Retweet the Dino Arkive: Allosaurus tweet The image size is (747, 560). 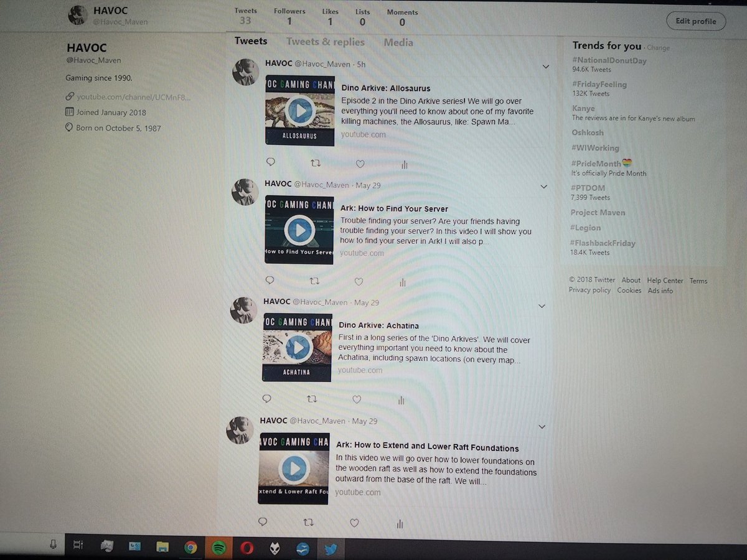coord(315,163)
